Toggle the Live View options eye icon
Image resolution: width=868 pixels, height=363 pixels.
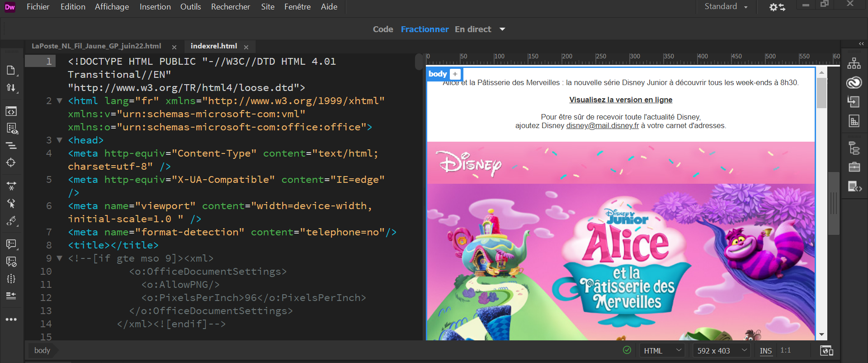tap(12, 129)
